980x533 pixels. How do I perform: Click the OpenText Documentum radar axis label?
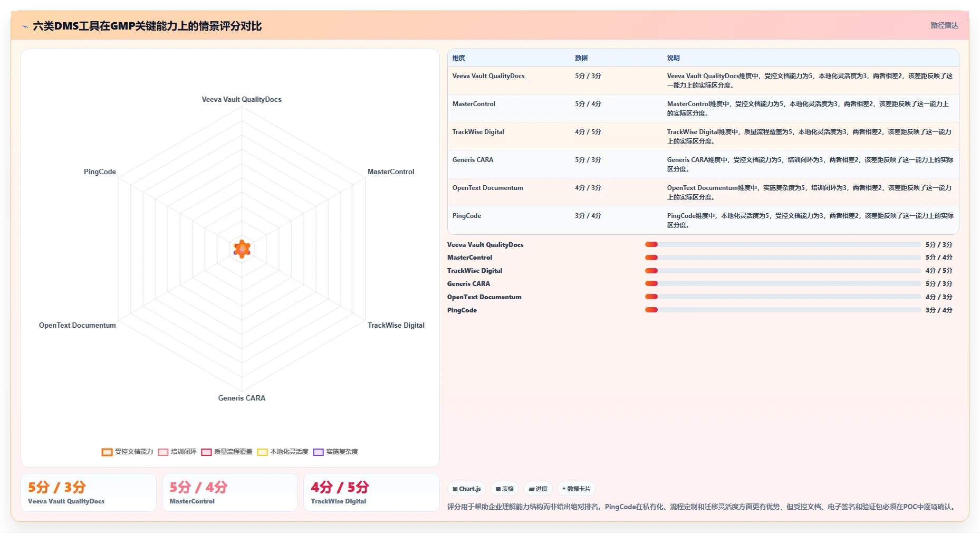pyautogui.click(x=78, y=325)
